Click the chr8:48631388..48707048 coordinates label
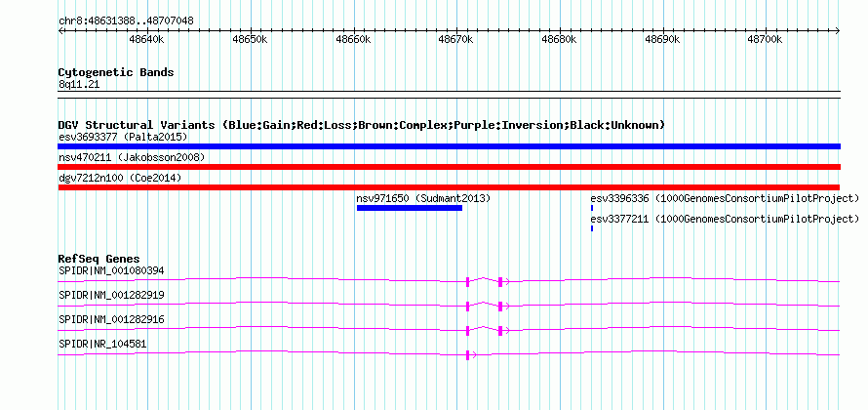The height and width of the screenshot is (410, 868). (x=126, y=21)
